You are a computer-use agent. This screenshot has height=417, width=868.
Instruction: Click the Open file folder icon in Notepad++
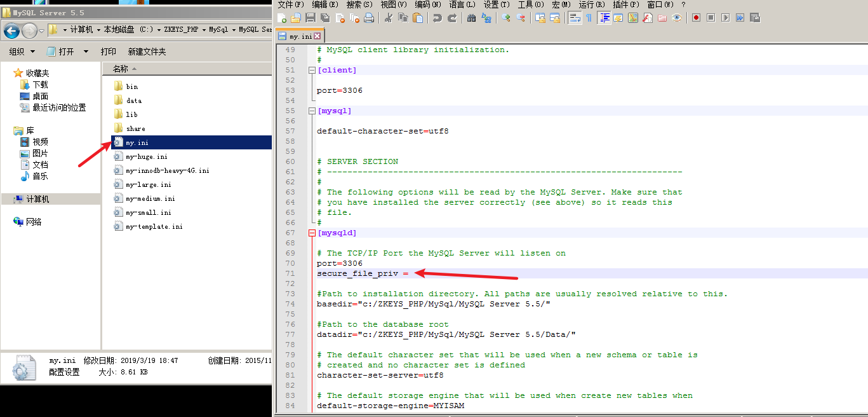coord(296,18)
